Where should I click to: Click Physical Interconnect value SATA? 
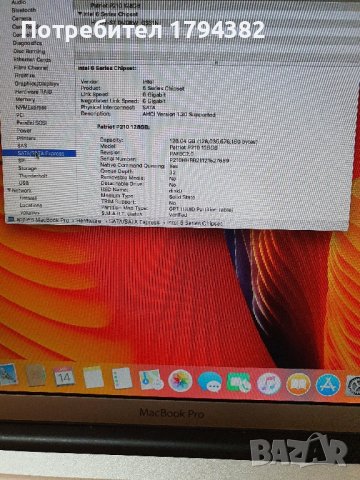coord(149,107)
